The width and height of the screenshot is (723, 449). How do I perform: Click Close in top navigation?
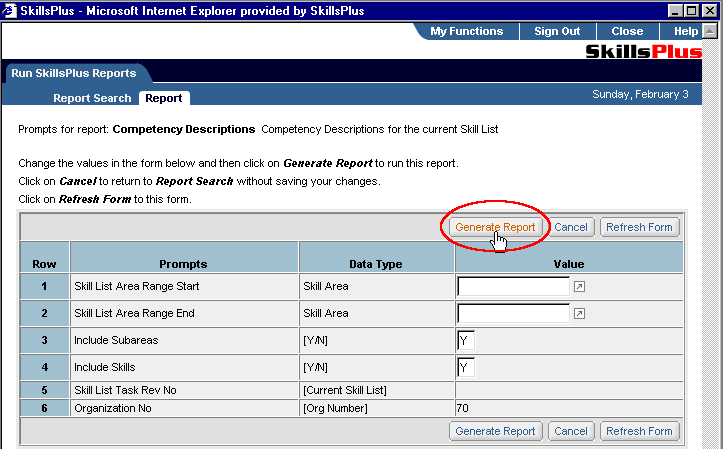[x=627, y=31]
